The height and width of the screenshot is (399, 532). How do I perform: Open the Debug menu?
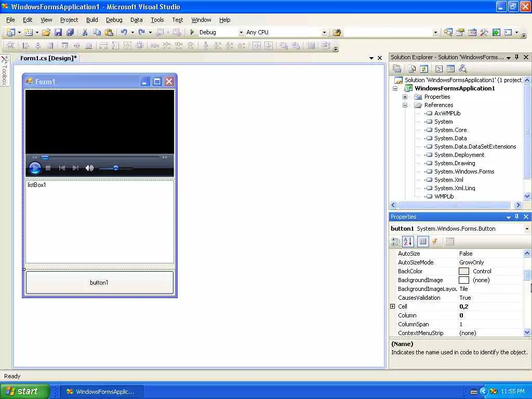point(114,20)
